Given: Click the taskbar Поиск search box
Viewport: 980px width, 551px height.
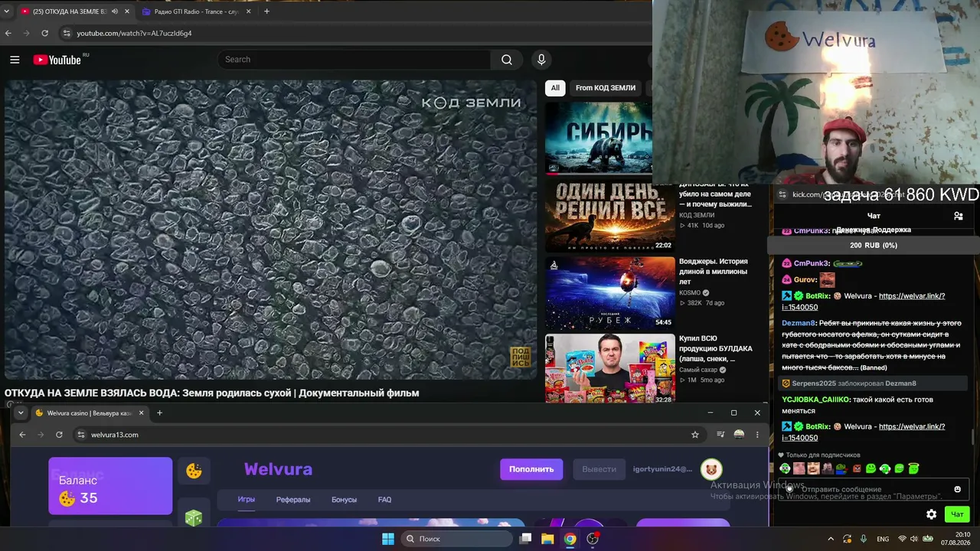Looking at the screenshot, I should pos(456,539).
